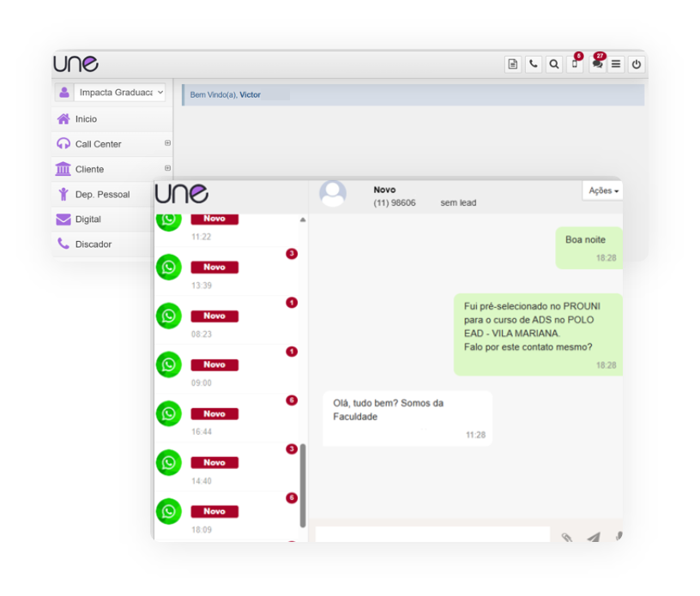Click the power logout icon

[x=637, y=64]
